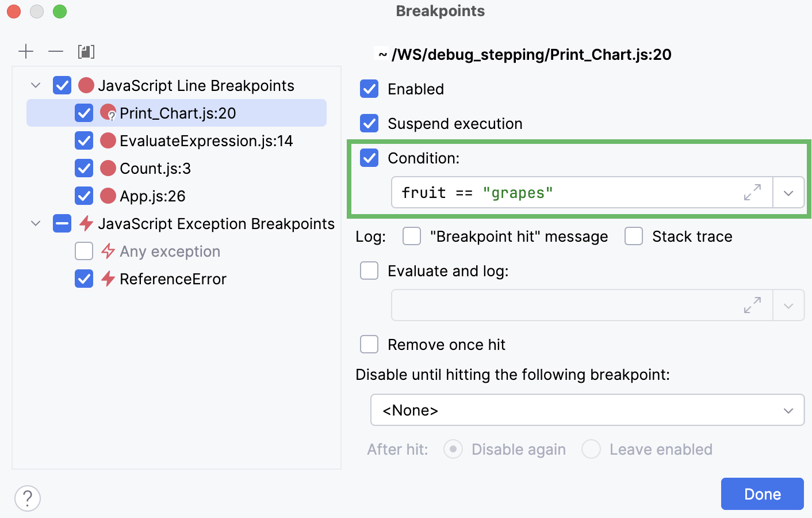The width and height of the screenshot is (812, 518).
Task: Collapse the JavaScript Line Breakpoints group
Action: 35,85
